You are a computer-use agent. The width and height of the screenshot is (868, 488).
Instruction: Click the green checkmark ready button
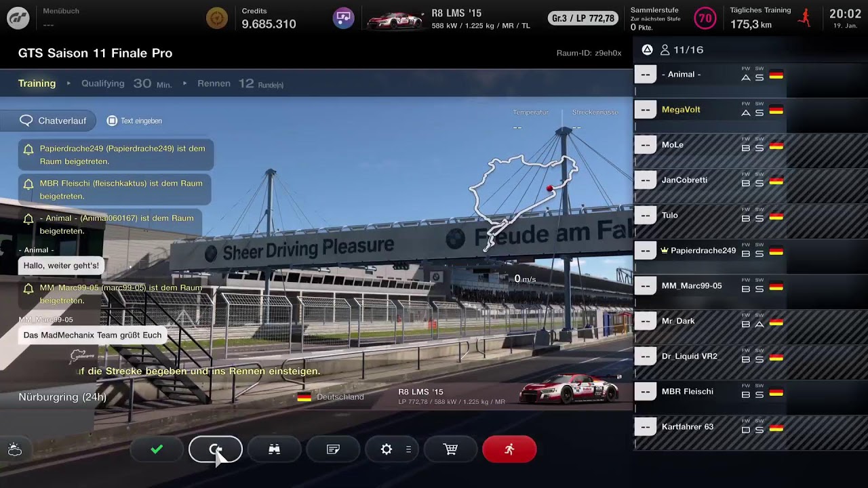(x=157, y=449)
